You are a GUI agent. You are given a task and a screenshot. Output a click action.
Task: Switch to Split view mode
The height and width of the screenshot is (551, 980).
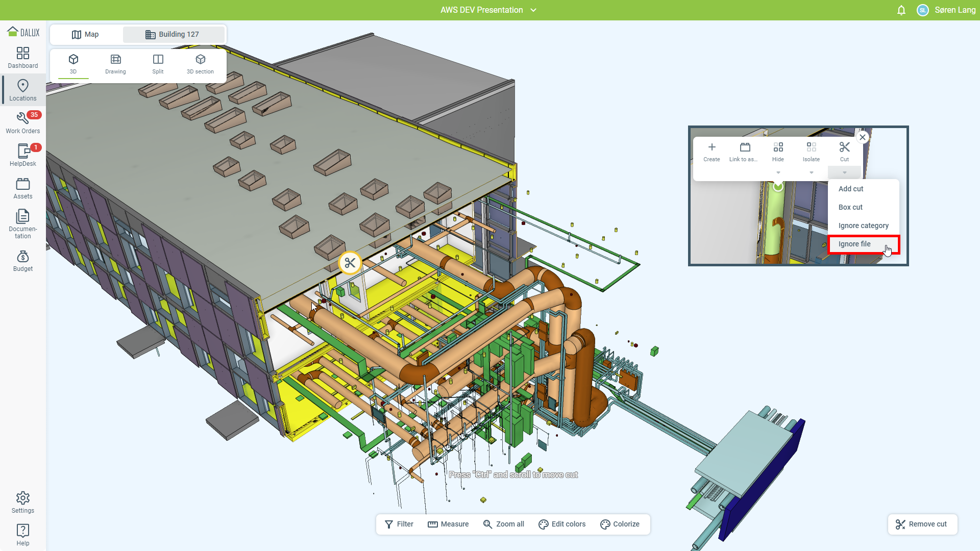158,64
